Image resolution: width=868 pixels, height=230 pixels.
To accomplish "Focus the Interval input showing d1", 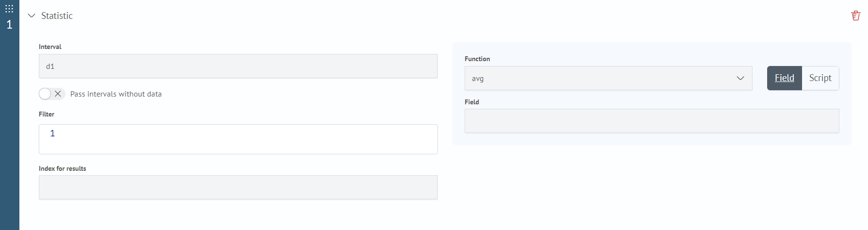I will click(238, 66).
